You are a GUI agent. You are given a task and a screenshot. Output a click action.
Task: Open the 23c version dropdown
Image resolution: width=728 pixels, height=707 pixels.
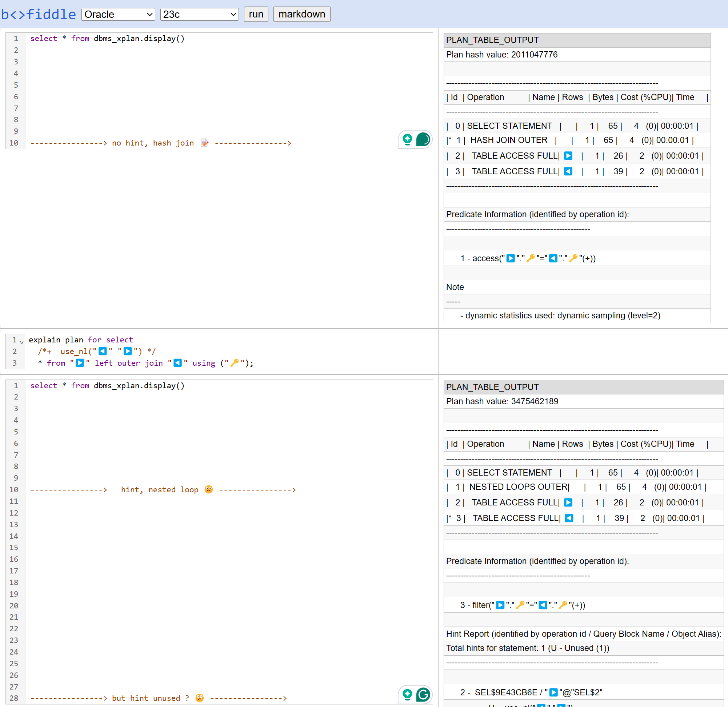click(200, 14)
